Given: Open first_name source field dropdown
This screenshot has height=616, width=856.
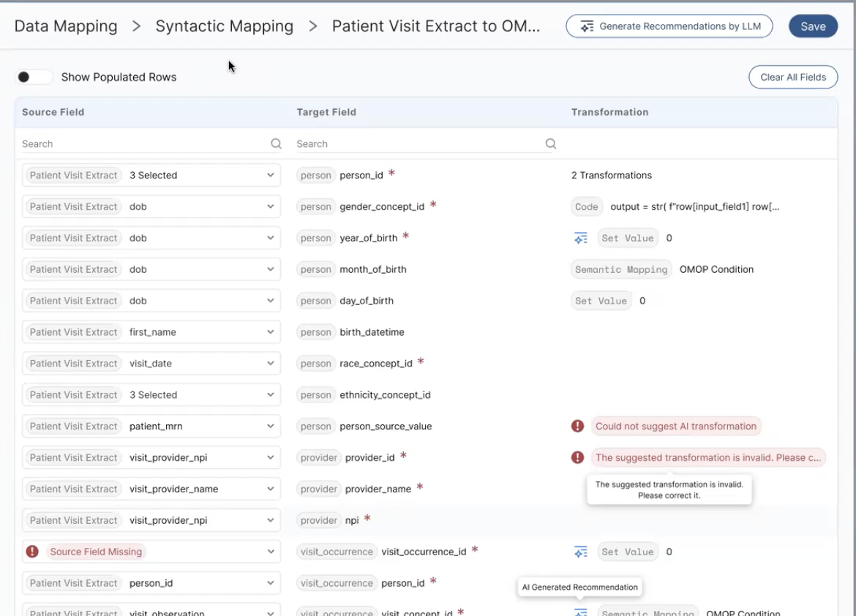Looking at the screenshot, I should pos(151,332).
